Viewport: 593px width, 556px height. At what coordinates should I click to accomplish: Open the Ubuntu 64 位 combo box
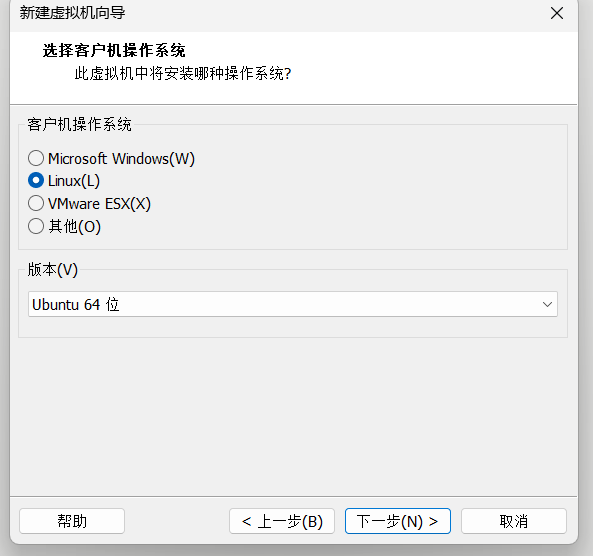293,304
